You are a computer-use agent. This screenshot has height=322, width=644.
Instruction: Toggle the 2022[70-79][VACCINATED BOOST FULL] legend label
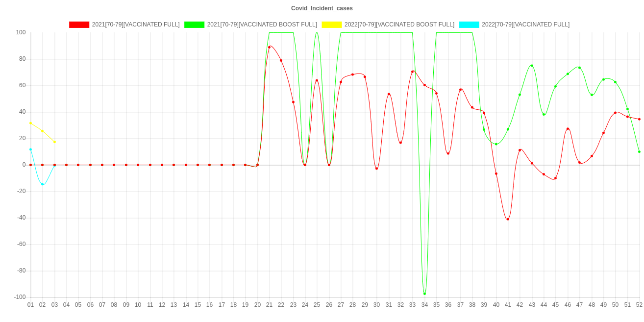pyautogui.click(x=399, y=25)
